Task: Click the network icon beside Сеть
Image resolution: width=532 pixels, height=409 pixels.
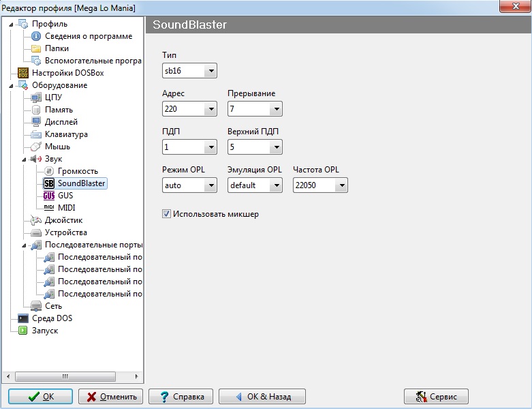Action: coord(36,306)
